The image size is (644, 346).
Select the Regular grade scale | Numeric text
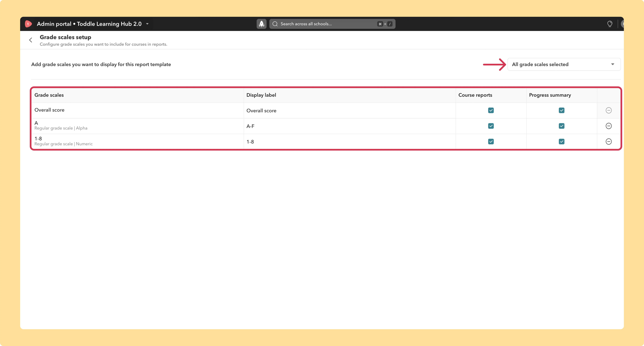[x=64, y=144]
